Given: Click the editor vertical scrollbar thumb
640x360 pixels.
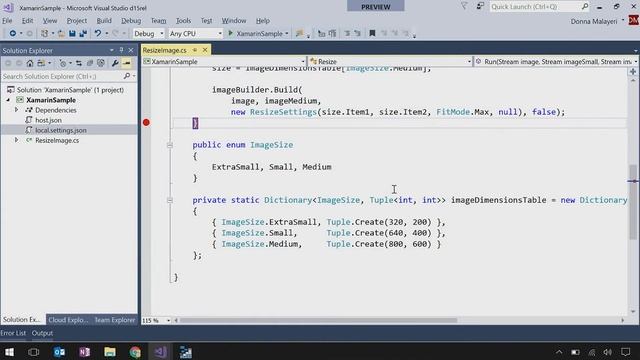Looking at the screenshot, I should tap(633, 201).
